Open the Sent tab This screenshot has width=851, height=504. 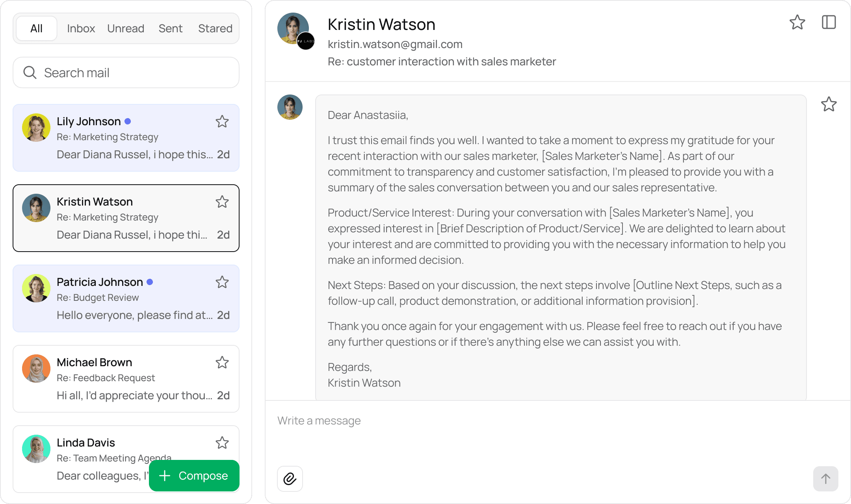tap(170, 28)
